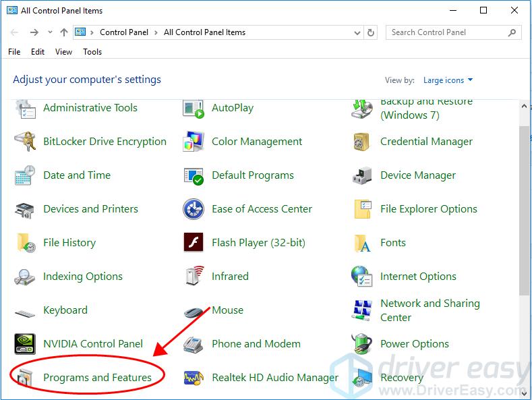This screenshot has width=532, height=400.
Task: Open the Realtek HD Audio Manager icon
Action: point(194,378)
